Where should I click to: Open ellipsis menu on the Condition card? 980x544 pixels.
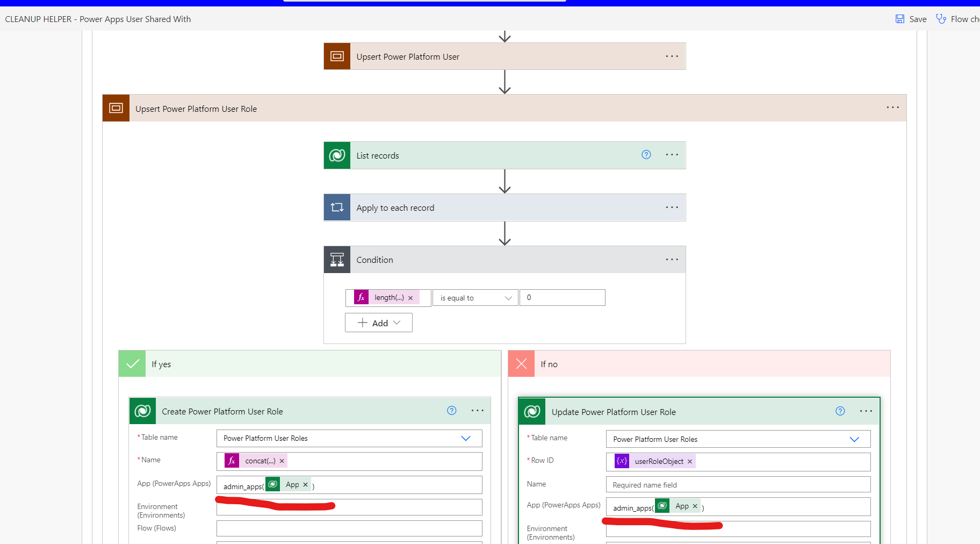(672, 259)
